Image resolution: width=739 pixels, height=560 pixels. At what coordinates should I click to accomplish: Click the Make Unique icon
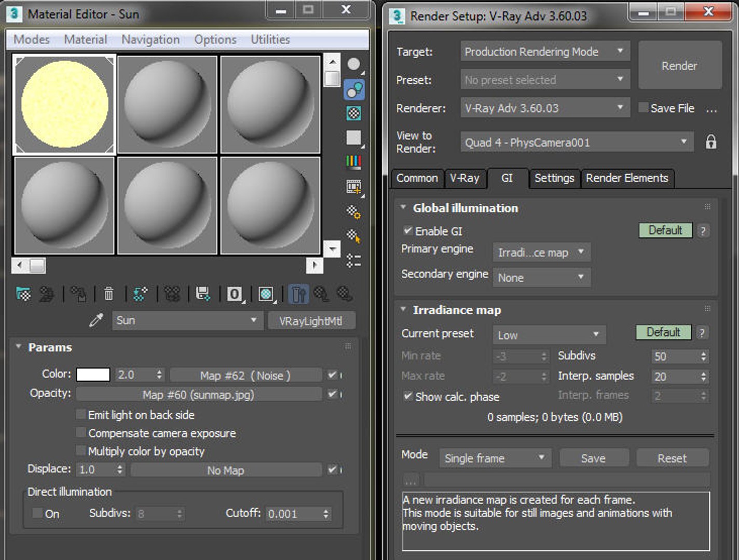point(172,295)
